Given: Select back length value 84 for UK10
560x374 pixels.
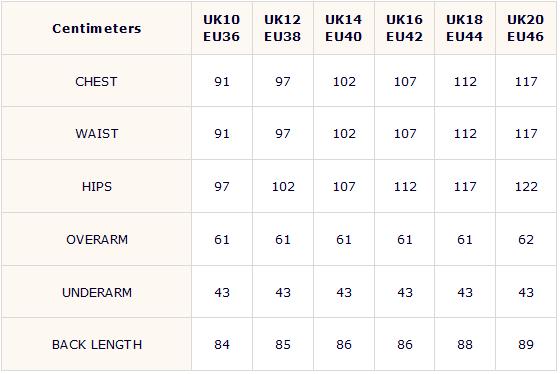Looking at the screenshot, I should pos(222,345).
